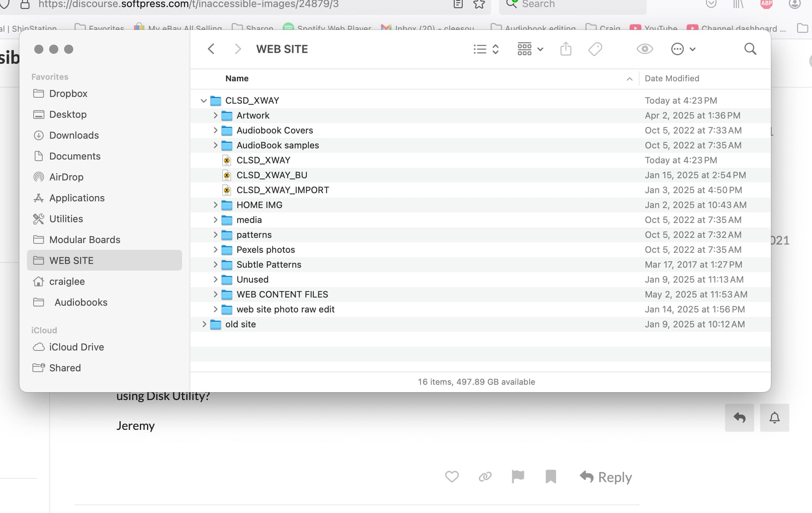
Task: Expand the Subtle Patterns folder
Action: click(215, 265)
